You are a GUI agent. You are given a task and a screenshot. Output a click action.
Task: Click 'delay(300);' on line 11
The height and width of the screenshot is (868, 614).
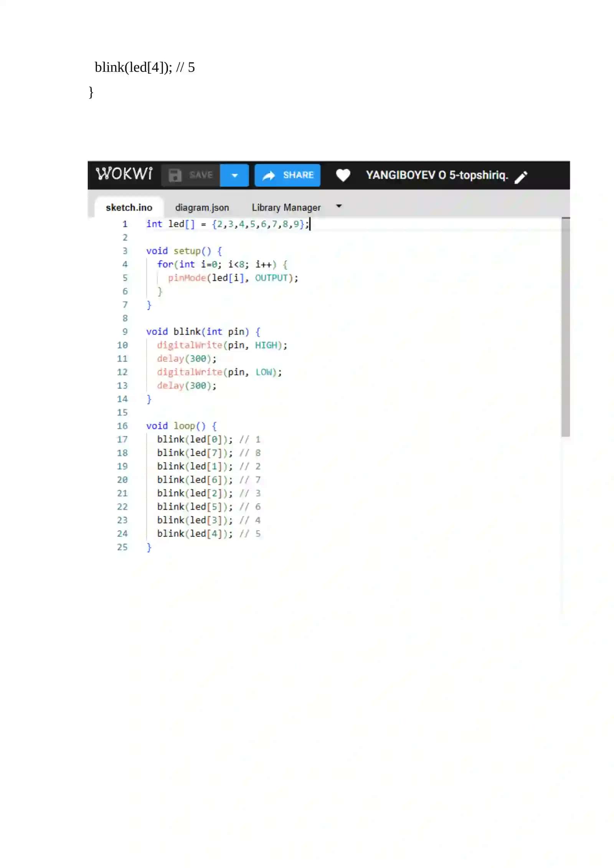click(187, 358)
